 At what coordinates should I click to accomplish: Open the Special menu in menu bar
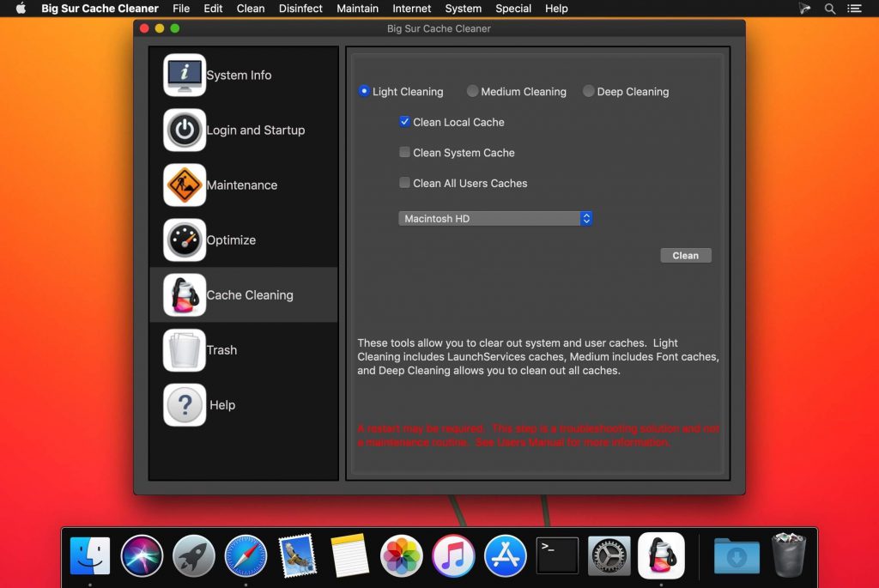pyautogui.click(x=513, y=9)
